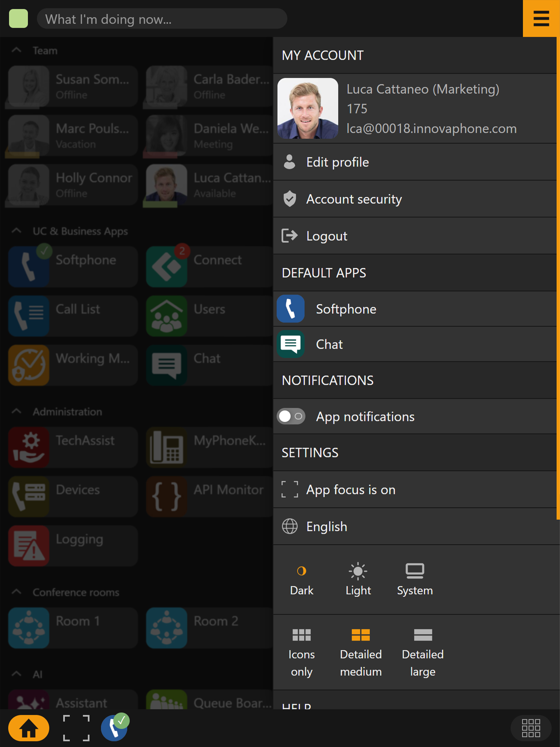Click Luca Cattaneo's profile photo in My Account
Viewport: 560px width, 747px height.
[x=308, y=108]
